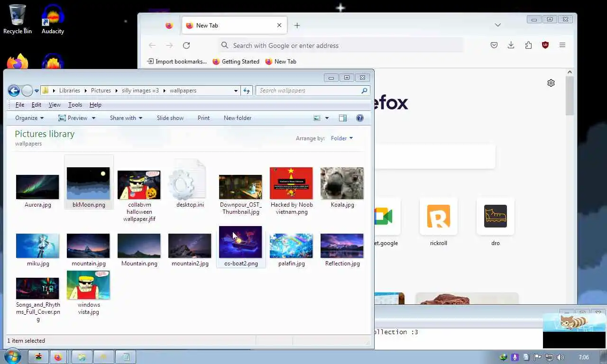Image resolution: width=607 pixels, height=364 pixels.
Task: Select the Aurora.jpg thumbnail
Action: (37, 187)
